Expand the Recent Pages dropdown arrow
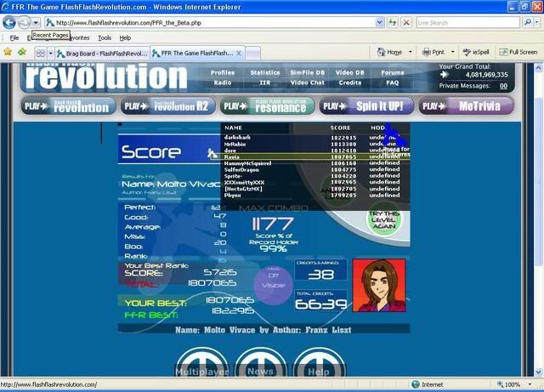Image resolution: width=544 pixels, height=392 pixels. (x=37, y=23)
